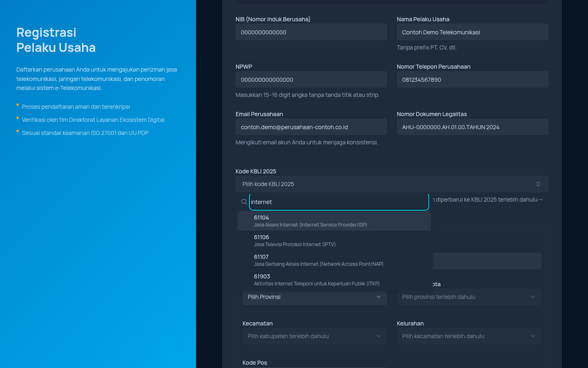This screenshot has height=368, width=588.
Task: Click the 'Kode Pos' label
Action: [x=255, y=363]
